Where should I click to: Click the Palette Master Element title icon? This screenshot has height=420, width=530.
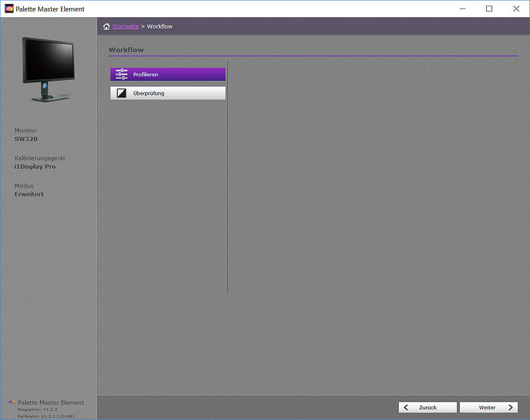point(9,9)
